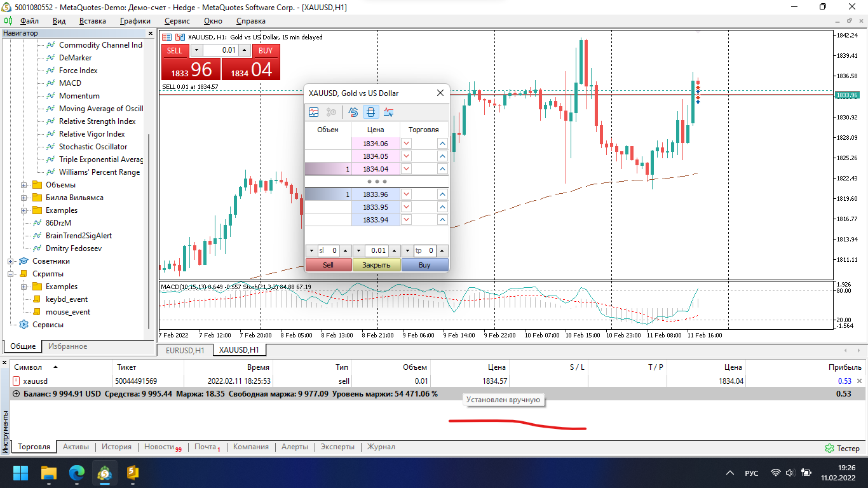This screenshot has height=488, width=868.
Task: Open MetaTrader 5 icon in Windows taskbar
Action: [104, 473]
